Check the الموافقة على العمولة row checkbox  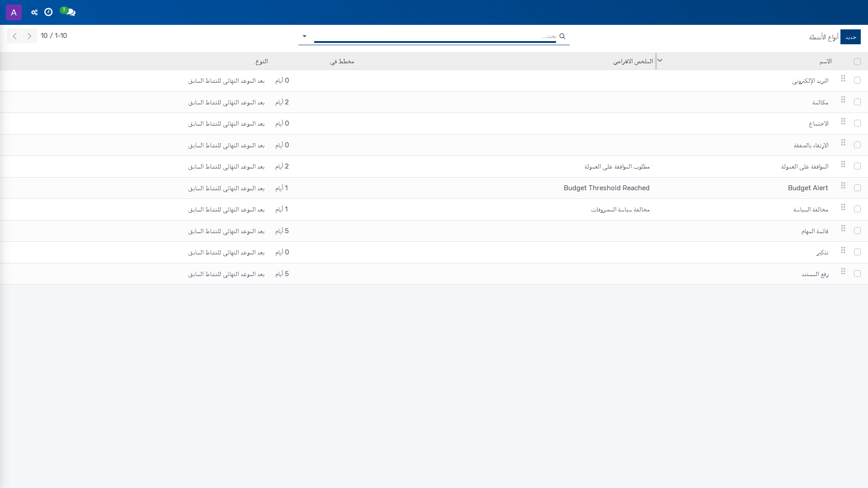point(857,166)
